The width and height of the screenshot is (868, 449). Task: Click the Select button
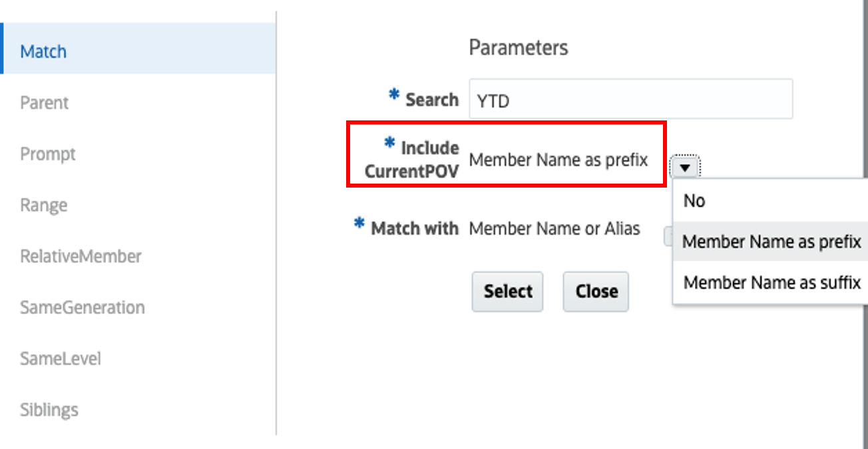point(507,291)
